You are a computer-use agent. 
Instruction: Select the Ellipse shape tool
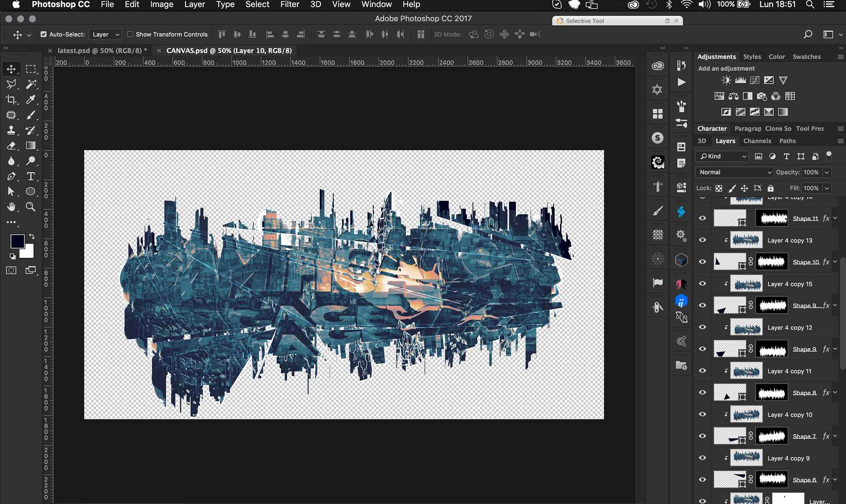[x=31, y=192]
